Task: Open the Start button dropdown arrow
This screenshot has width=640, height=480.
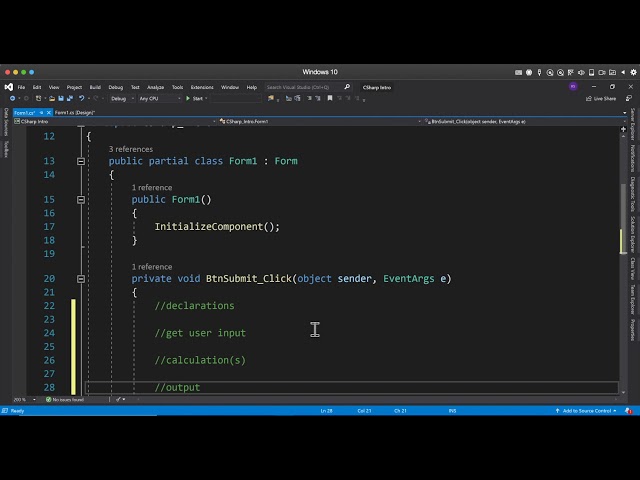Action: [206, 98]
